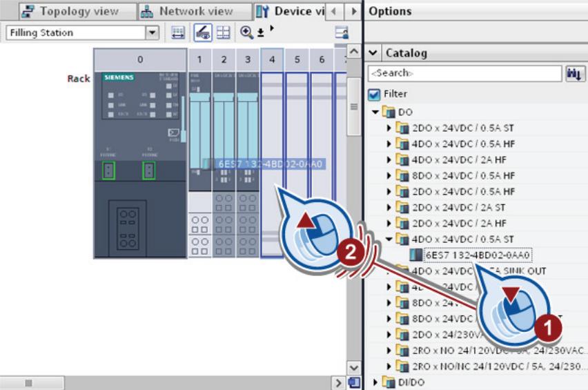
Task: Click the show address labels toolbar icon
Action: [x=178, y=32]
